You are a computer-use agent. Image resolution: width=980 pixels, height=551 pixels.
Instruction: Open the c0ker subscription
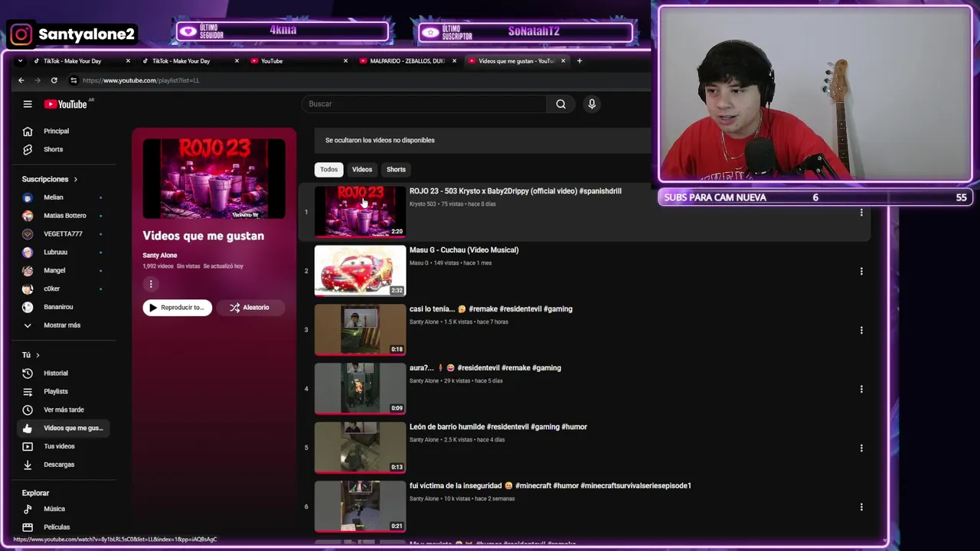pyautogui.click(x=65, y=289)
